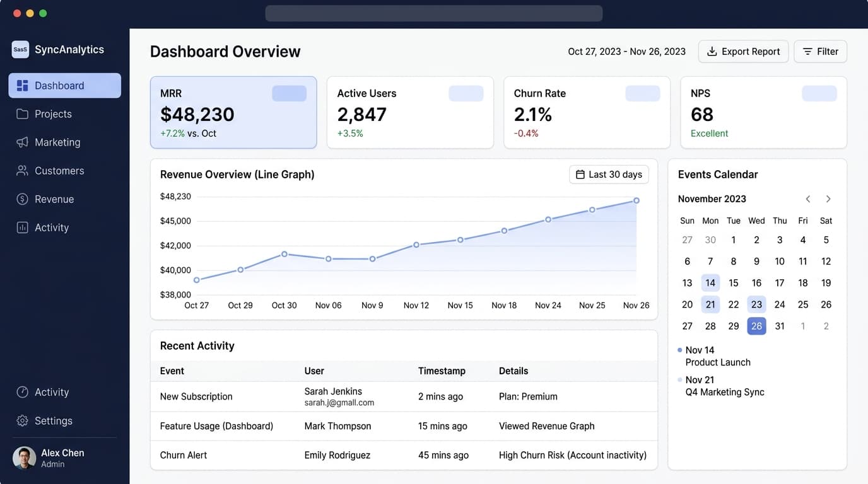
Task: Select date 9 in the calendar
Action: pyautogui.click(x=756, y=262)
